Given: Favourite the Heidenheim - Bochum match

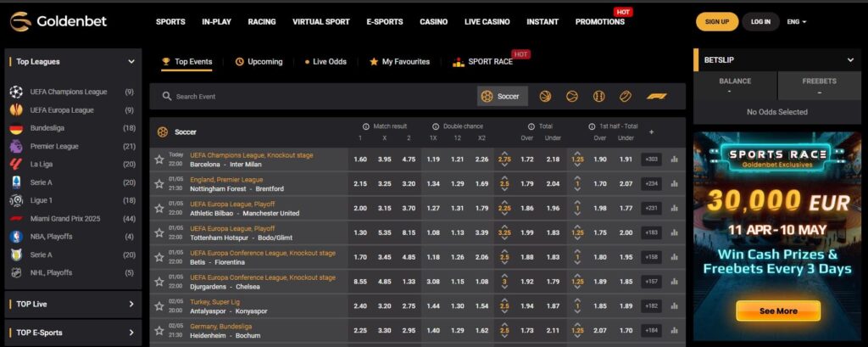Looking at the screenshot, I should [x=159, y=330].
